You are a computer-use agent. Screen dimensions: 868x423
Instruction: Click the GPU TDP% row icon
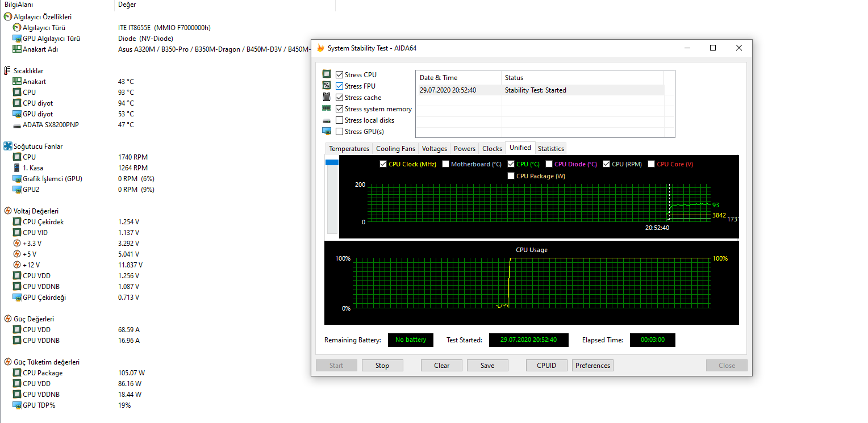17,405
